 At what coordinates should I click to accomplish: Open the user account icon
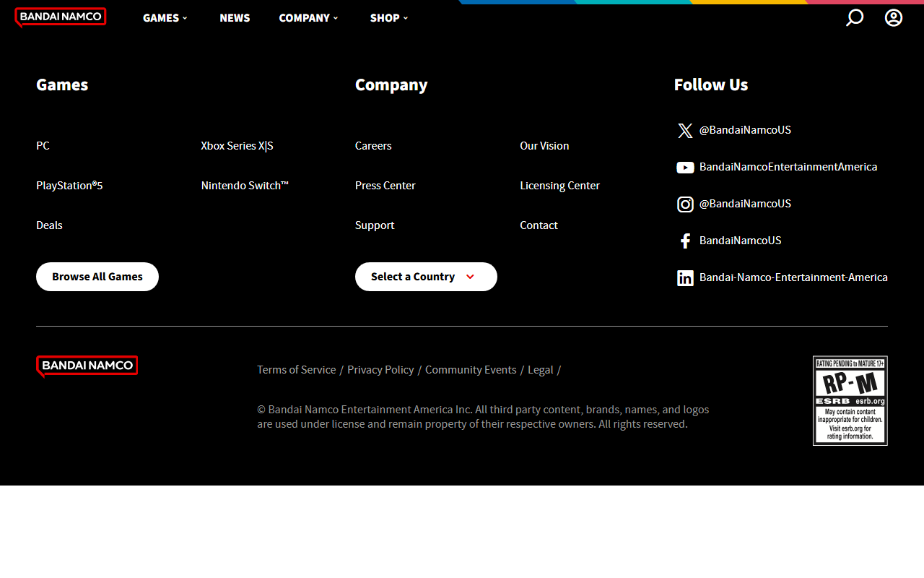click(x=894, y=17)
